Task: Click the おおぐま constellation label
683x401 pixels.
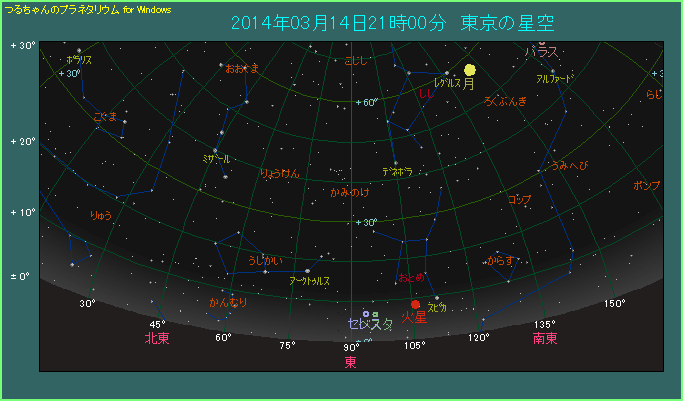Action: [x=242, y=68]
